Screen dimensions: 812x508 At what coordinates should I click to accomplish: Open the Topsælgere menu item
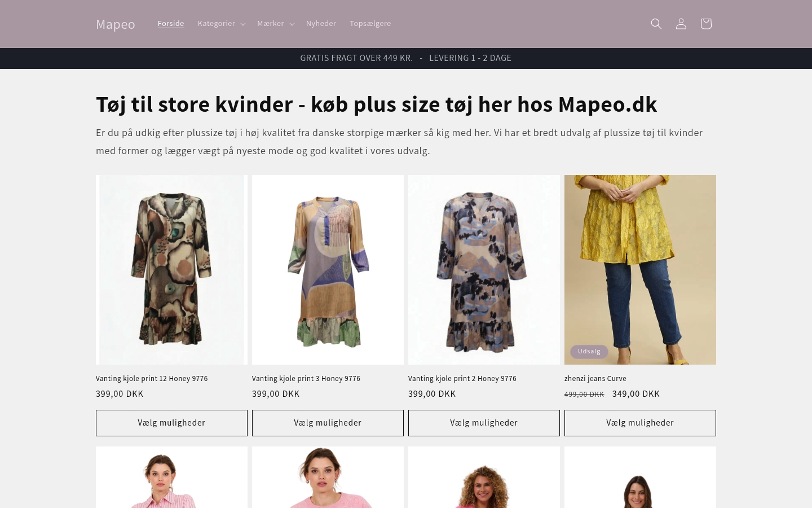pyautogui.click(x=370, y=24)
